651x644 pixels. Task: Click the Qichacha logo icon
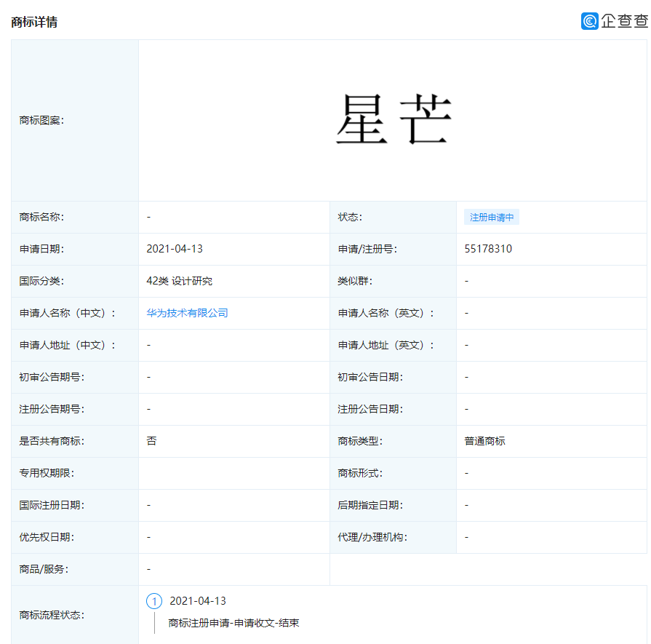pyautogui.click(x=589, y=21)
